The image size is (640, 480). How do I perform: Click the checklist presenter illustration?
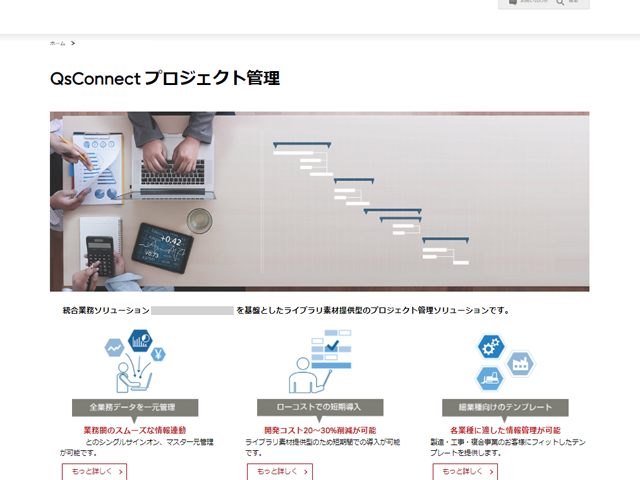[320, 362]
